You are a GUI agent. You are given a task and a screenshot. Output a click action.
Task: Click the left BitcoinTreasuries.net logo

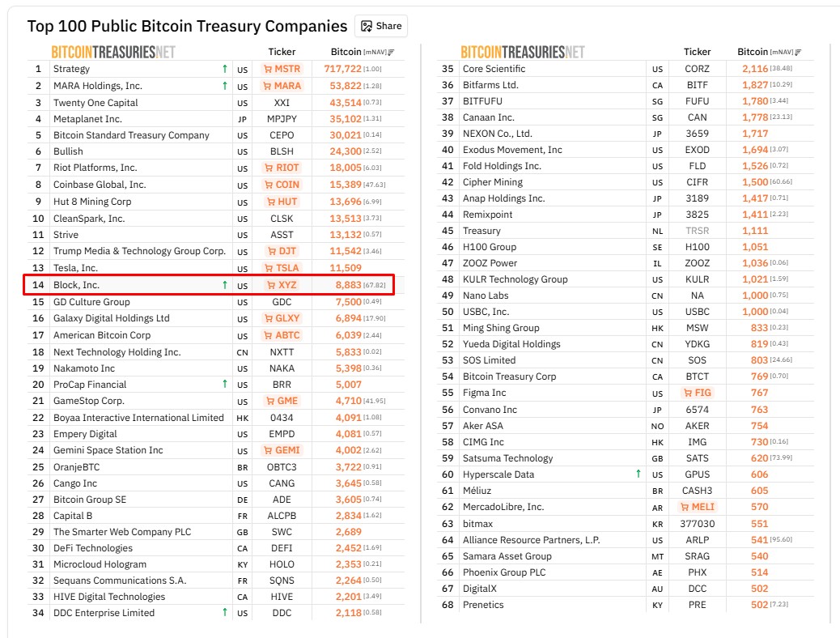click(x=113, y=52)
